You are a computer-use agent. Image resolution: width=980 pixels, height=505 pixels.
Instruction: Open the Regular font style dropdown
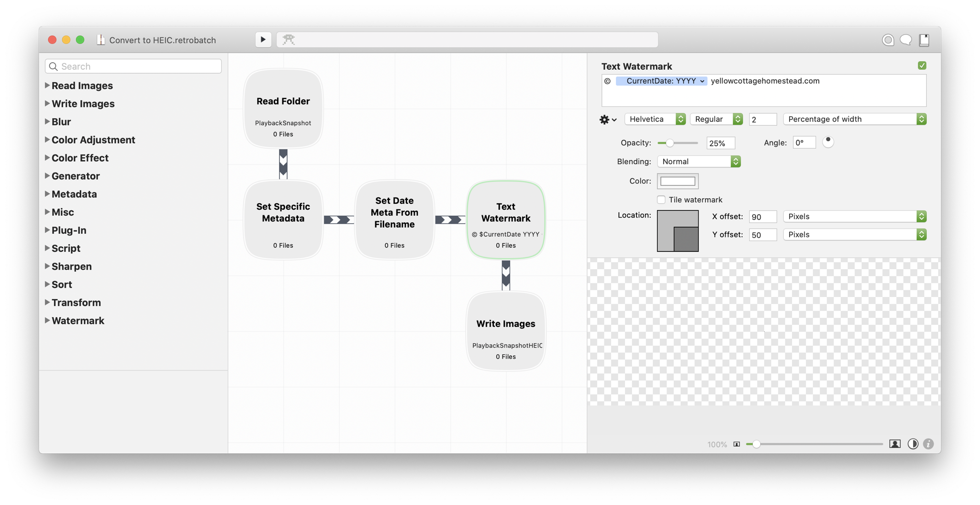click(716, 119)
